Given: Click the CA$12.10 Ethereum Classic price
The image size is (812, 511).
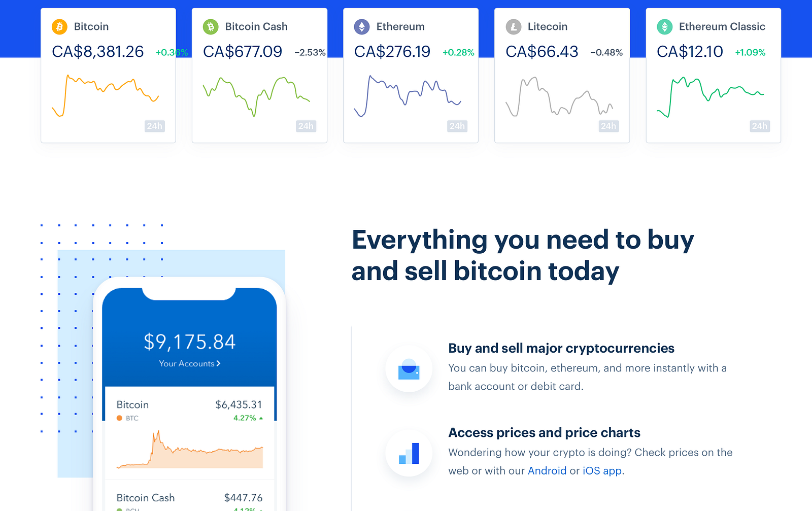Looking at the screenshot, I should tap(690, 51).
